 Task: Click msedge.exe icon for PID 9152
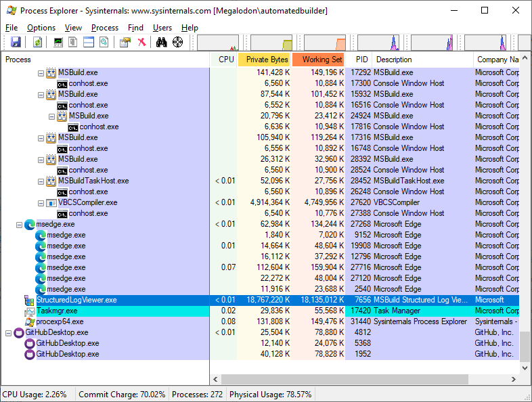[x=41, y=235]
